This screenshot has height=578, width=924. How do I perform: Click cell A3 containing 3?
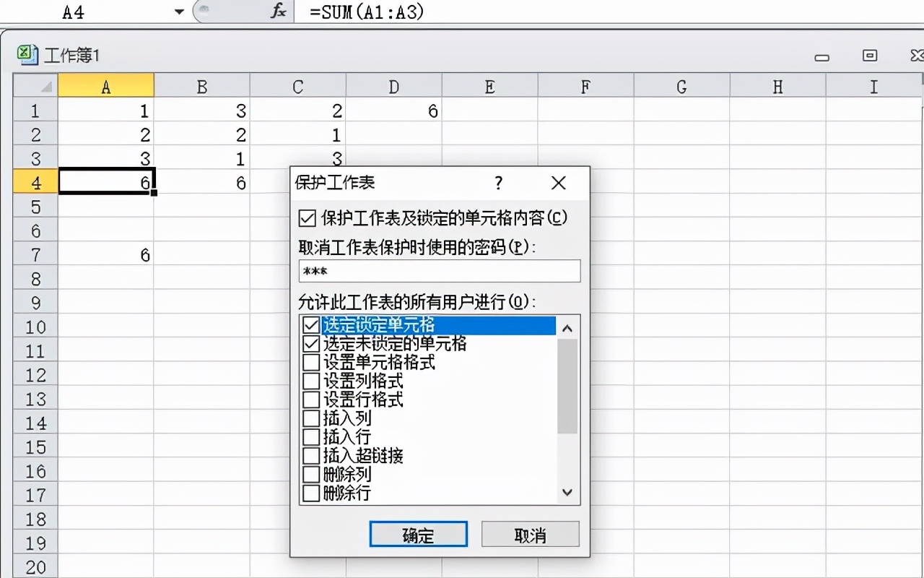click(x=106, y=158)
